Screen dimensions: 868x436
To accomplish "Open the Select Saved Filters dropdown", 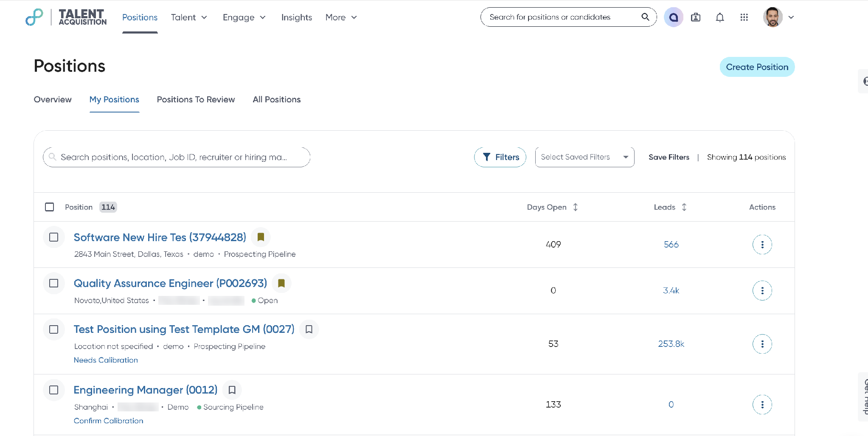I will [x=585, y=157].
